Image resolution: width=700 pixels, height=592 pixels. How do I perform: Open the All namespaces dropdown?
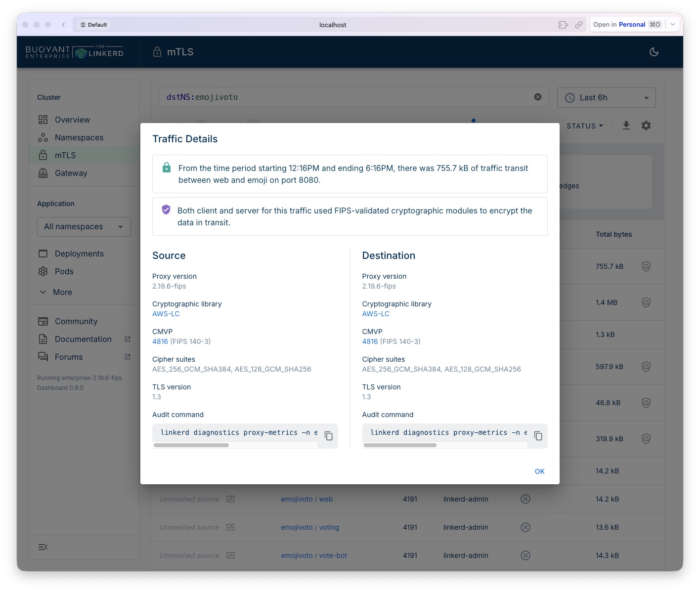84,227
